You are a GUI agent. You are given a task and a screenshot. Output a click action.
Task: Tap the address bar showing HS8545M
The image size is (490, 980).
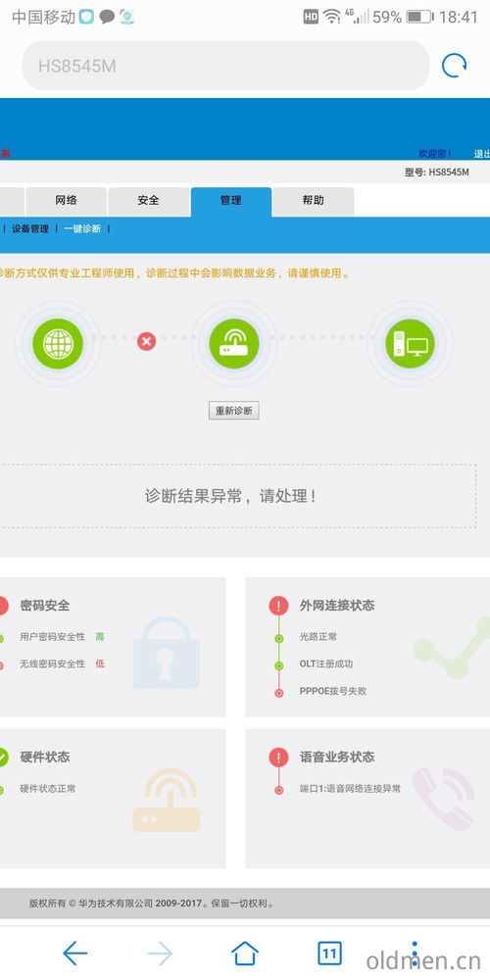[x=225, y=66]
